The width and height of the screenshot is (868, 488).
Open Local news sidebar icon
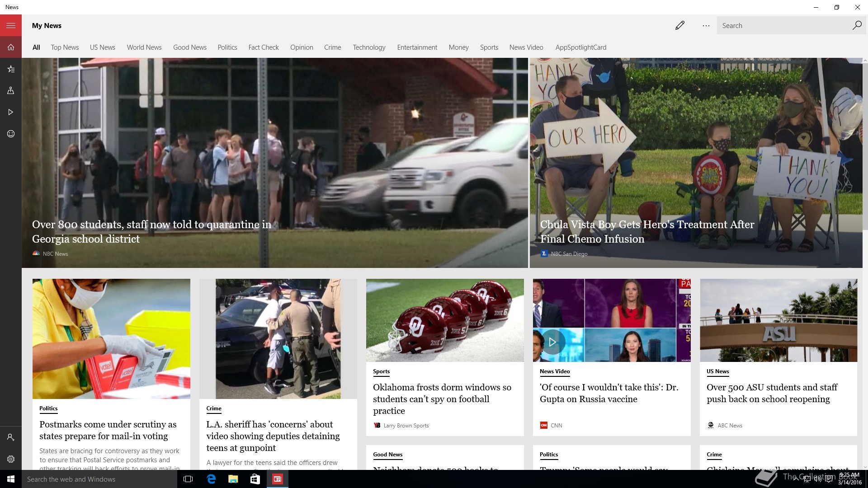(x=11, y=90)
